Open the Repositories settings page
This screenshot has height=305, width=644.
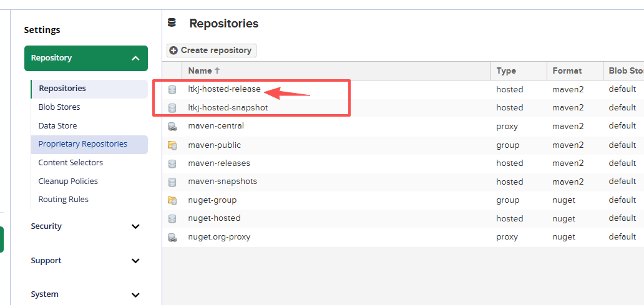tap(89, 89)
